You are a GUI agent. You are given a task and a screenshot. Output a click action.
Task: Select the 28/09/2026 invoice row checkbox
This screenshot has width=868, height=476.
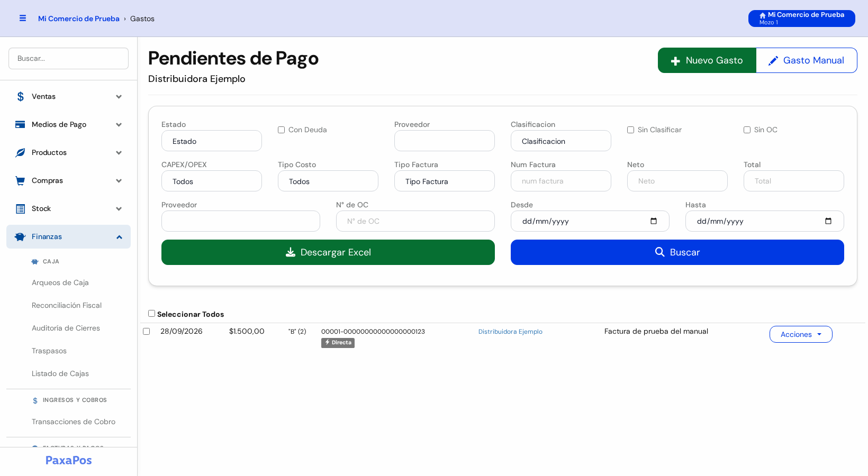[x=146, y=331]
